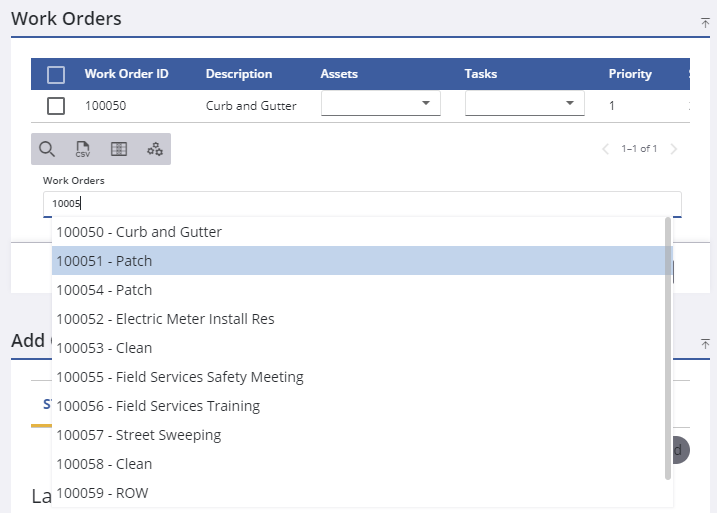Toggle the select-all checkbox in header
This screenshot has width=717, height=513.
pyautogui.click(x=56, y=74)
